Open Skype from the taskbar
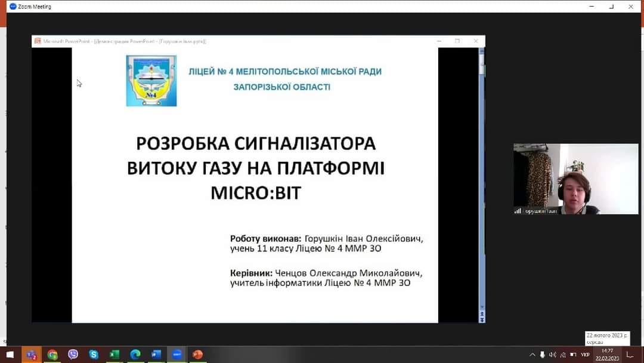Viewport: 644px width, 363px height. (94, 355)
